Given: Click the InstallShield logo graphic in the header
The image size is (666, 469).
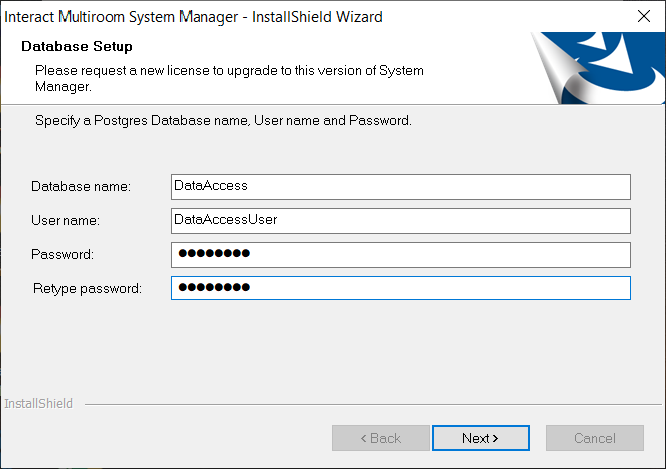Looking at the screenshot, I should click(598, 68).
